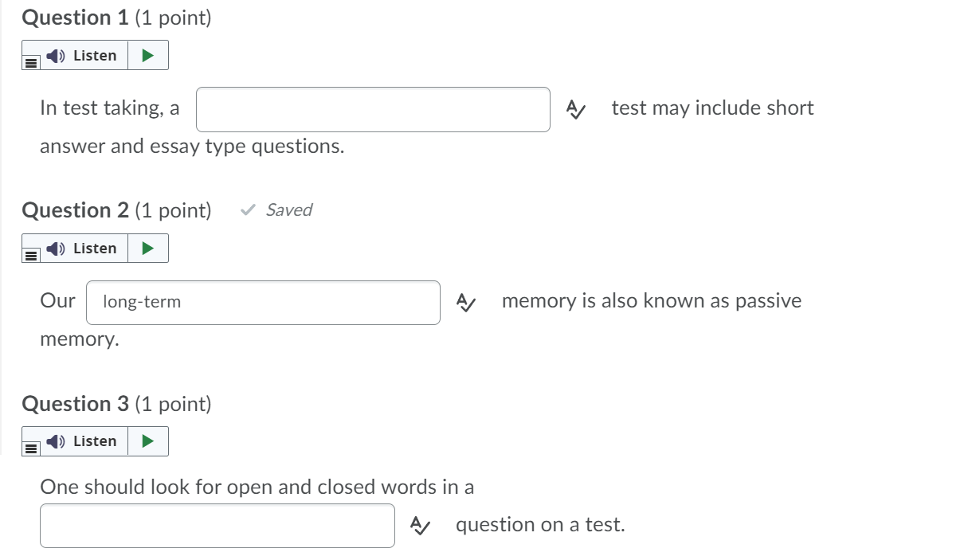Click the spell check icon for Question 3 blank
The height and width of the screenshot is (560, 968).
point(418,525)
